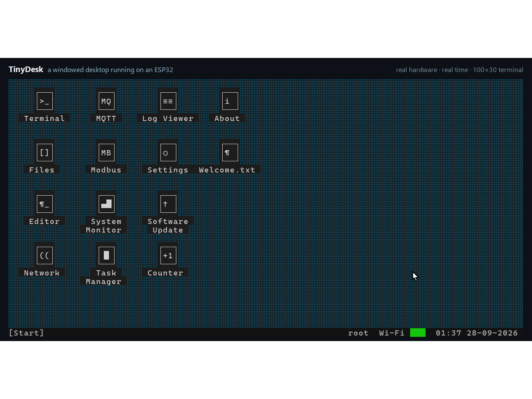Click the ESP32 windowed desktop subtitle
The width and height of the screenshot is (532, 399).
[x=110, y=70]
